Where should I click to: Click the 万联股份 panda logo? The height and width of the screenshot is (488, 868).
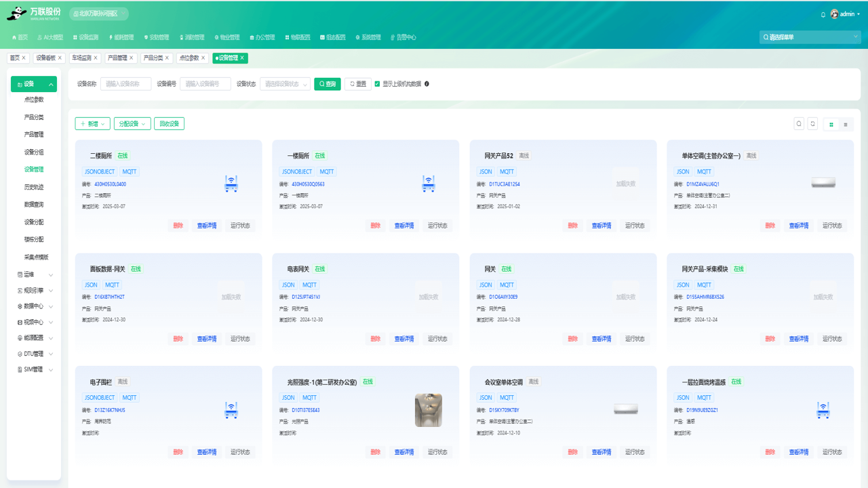pyautogui.click(x=16, y=13)
